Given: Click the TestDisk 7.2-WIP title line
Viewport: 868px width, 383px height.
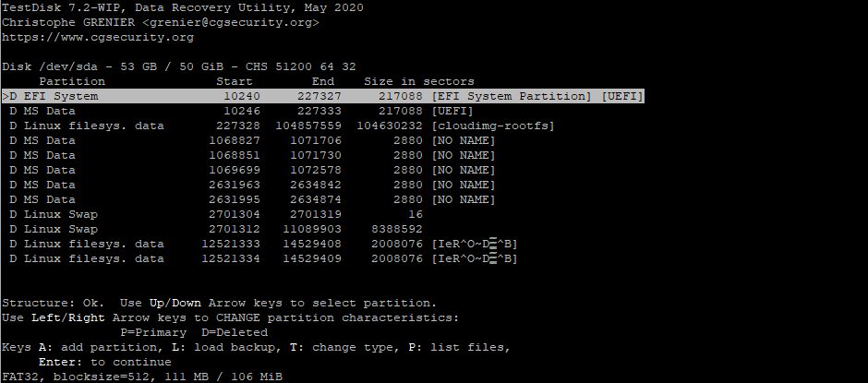Looking at the screenshot, I should [x=183, y=7].
